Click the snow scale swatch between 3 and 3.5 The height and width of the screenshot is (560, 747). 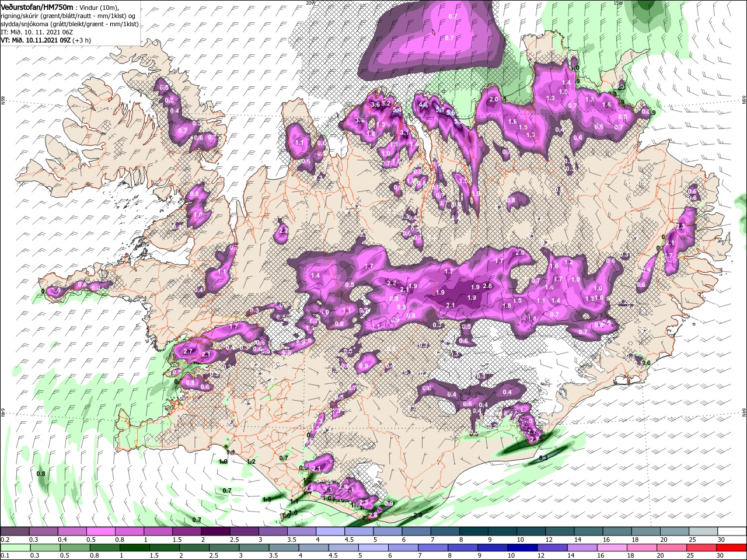(x=273, y=531)
